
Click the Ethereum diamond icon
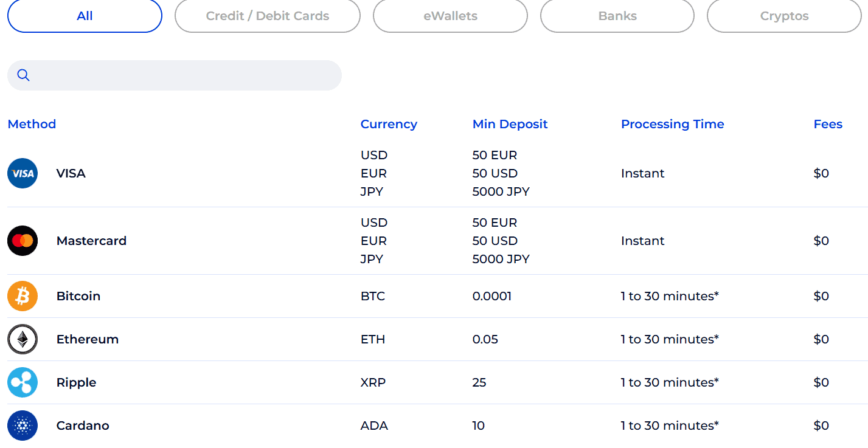click(x=23, y=339)
